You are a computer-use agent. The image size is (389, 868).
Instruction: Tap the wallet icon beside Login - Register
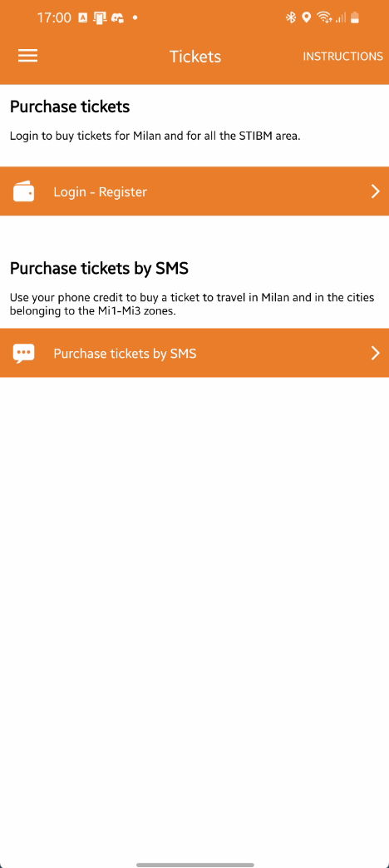coord(24,191)
